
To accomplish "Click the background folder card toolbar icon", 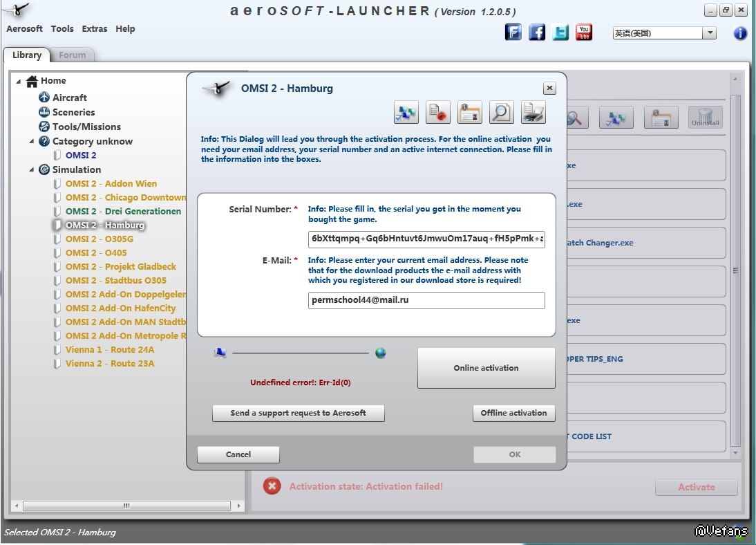I will 661,118.
